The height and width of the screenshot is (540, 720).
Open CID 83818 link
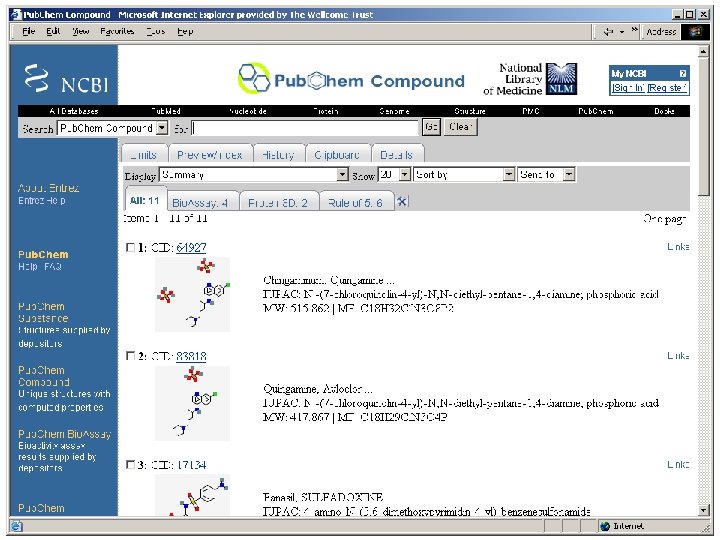coord(191,356)
